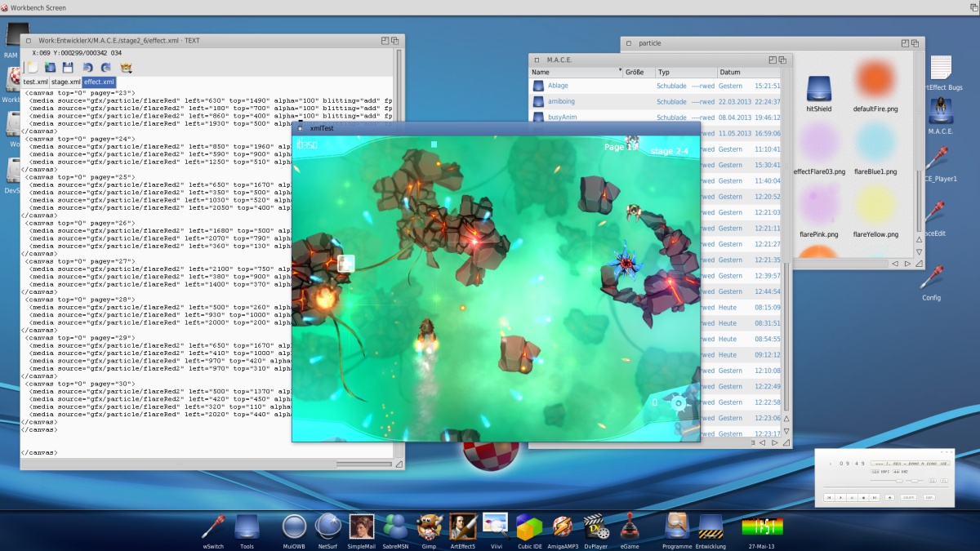This screenshot has width=980, height=551.
Task: Toggle the equalizer button in audio player
Action: [x=932, y=481]
